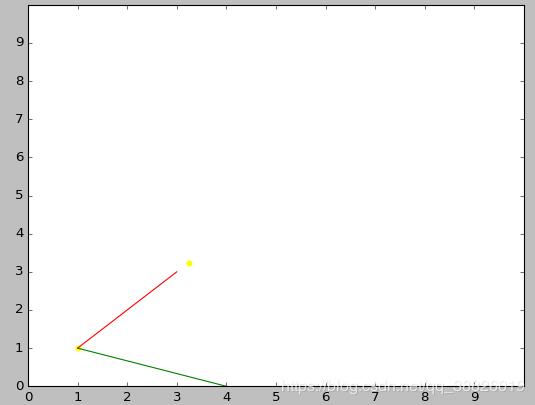Click y-axis tick label 2
The width and height of the screenshot is (535, 405).
20,310
